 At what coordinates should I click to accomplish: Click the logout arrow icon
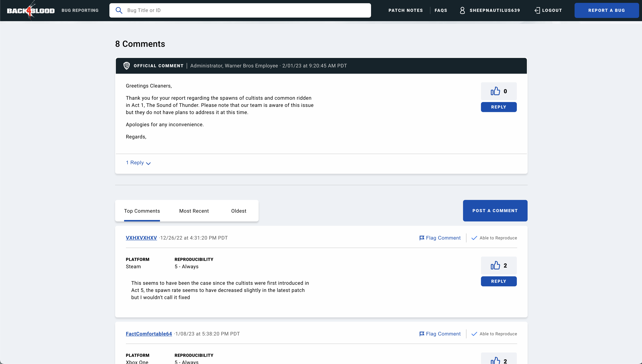pos(537,10)
